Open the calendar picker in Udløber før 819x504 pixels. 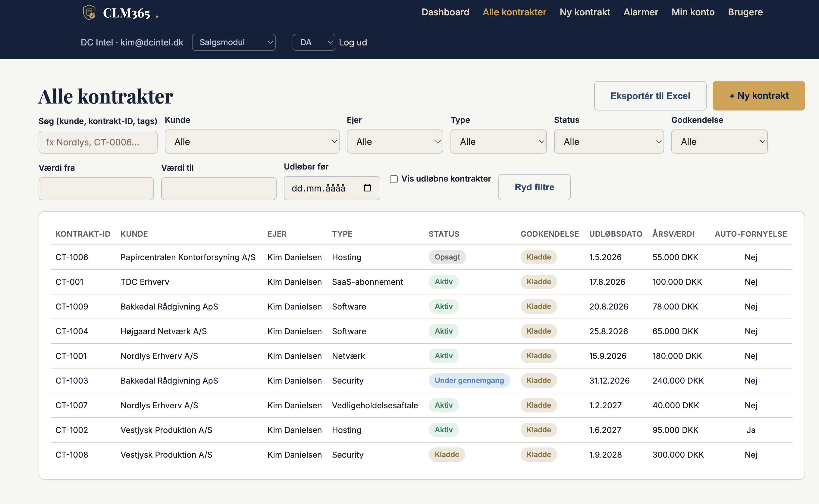(x=367, y=188)
